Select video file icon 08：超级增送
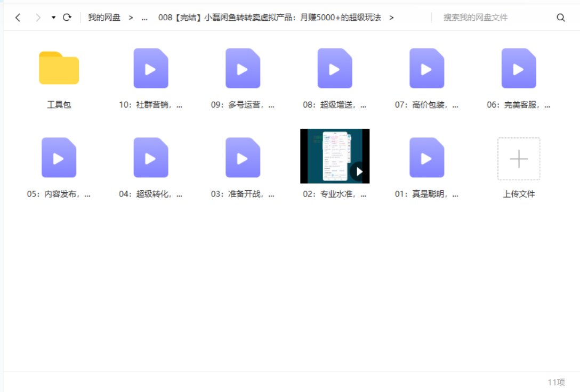This screenshot has height=392, width=580. [x=335, y=68]
